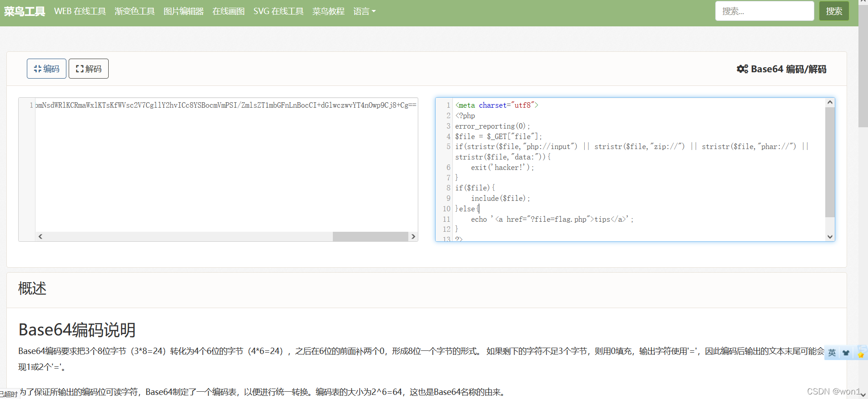The width and height of the screenshot is (868, 399).
Task: Visit the 菜鸟教程 link
Action: [328, 11]
